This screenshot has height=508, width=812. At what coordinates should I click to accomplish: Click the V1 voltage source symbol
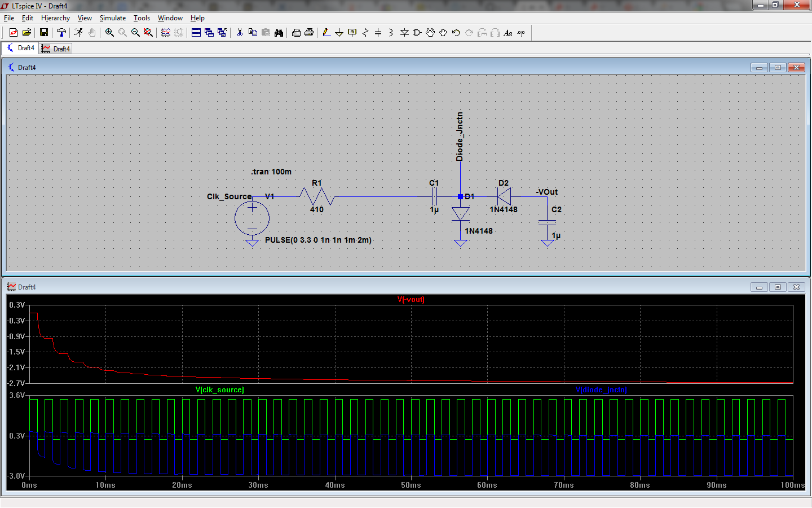[252, 218]
